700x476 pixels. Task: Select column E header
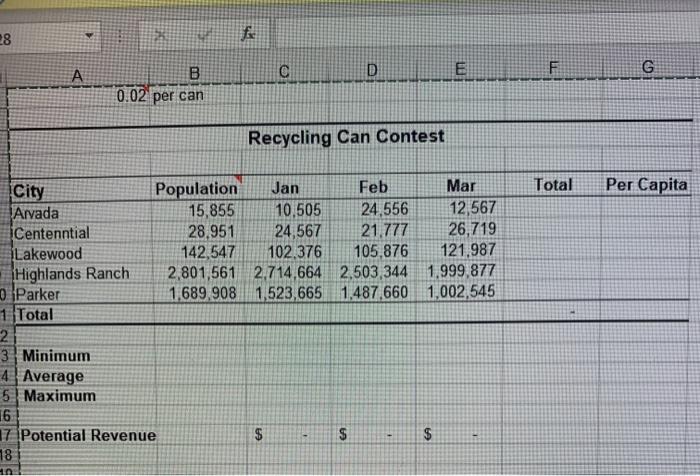coord(460,69)
